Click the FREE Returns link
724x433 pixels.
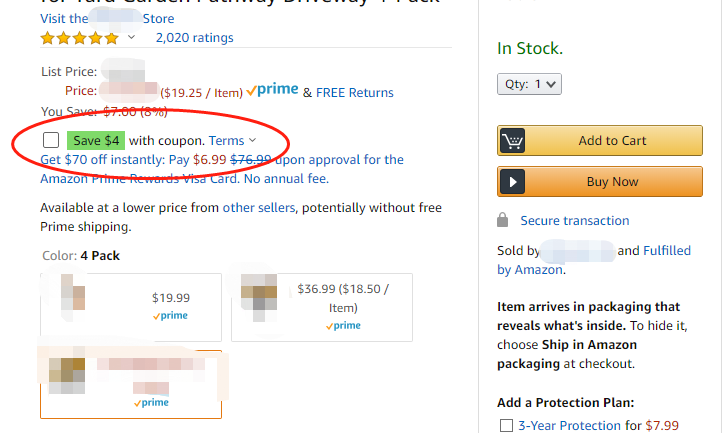[x=355, y=93]
